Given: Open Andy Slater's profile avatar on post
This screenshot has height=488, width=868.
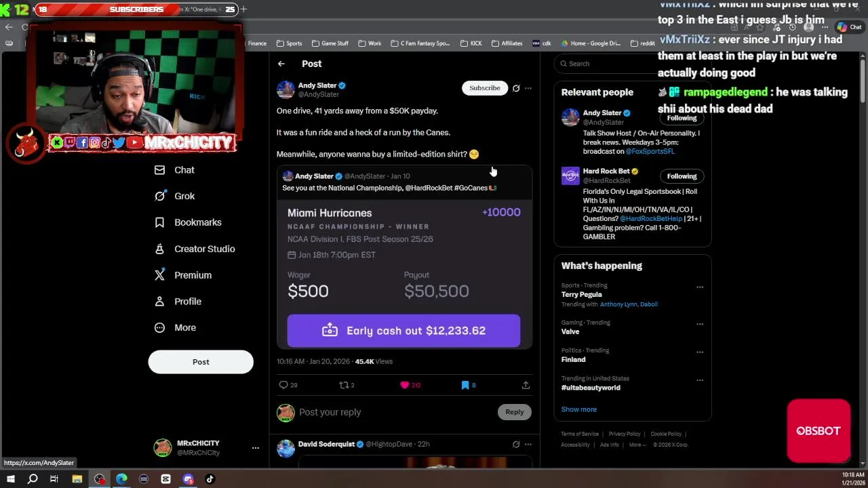Looking at the screenshot, I should pyautogui.click(x=285, y=89).
